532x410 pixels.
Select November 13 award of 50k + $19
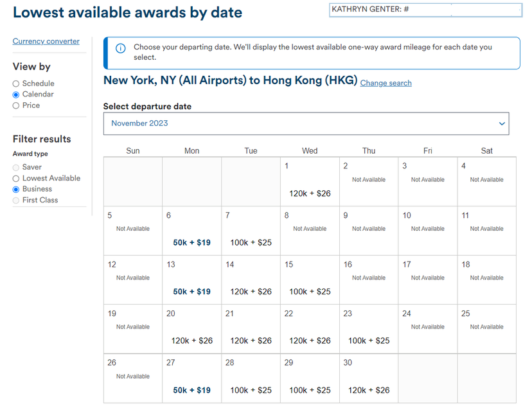191,280
